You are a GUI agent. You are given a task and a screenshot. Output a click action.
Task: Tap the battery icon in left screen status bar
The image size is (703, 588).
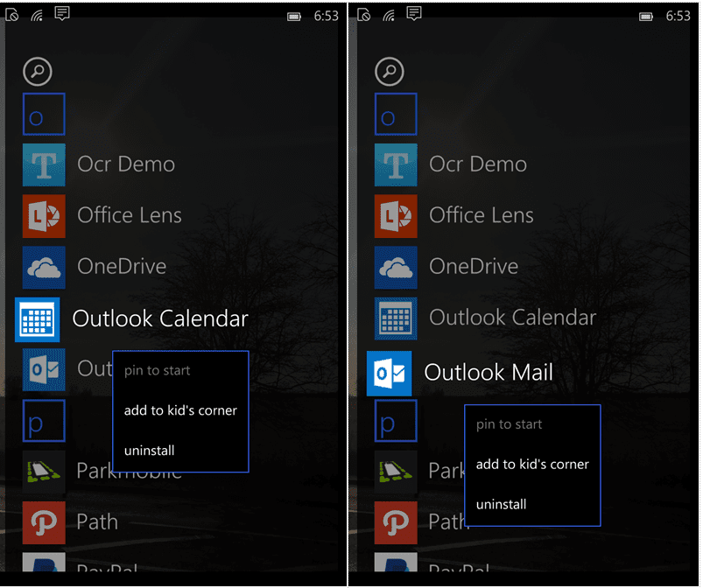tap(294, 17)
